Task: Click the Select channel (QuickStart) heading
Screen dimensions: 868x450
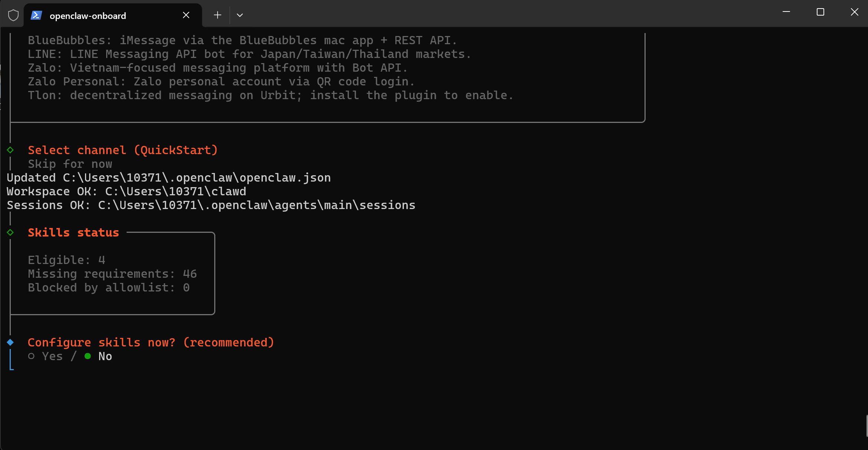Action: click(123, 150)
